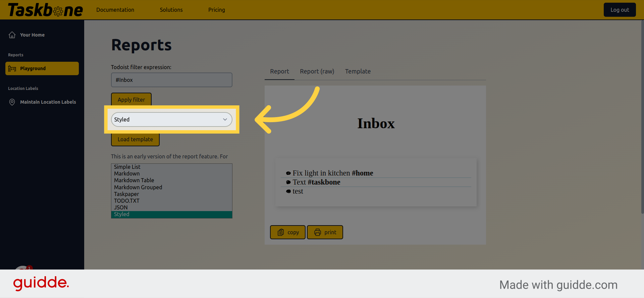The width and height of the screenshot is (644, 298).
Task: Open Playground in sidebar
Action: [x=42, y=68]
